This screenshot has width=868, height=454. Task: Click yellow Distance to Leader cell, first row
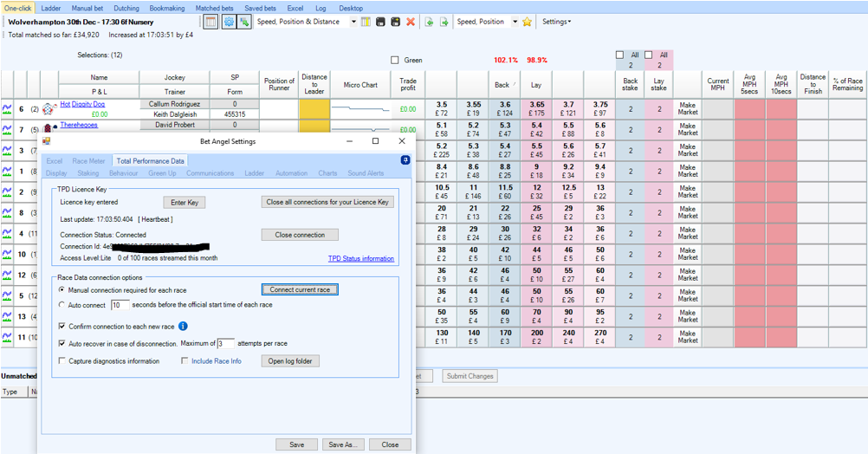pos(314,109)
